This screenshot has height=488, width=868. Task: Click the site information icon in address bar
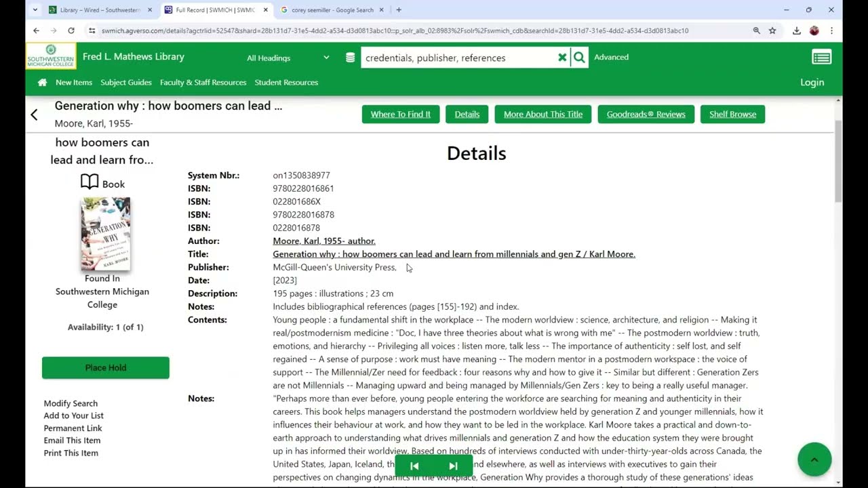(x=92, y=30)
